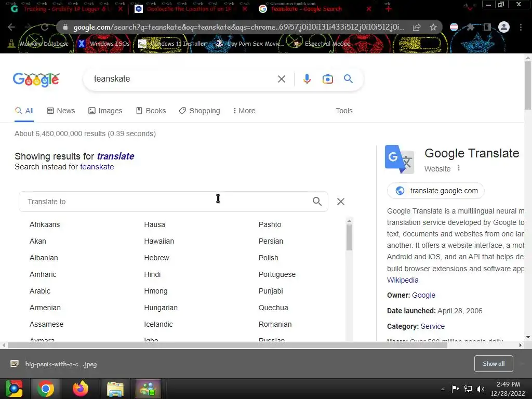Click the horizontal page scrollbar
The height and width of the screenshot is (399, 532).
tap(228, 345)
